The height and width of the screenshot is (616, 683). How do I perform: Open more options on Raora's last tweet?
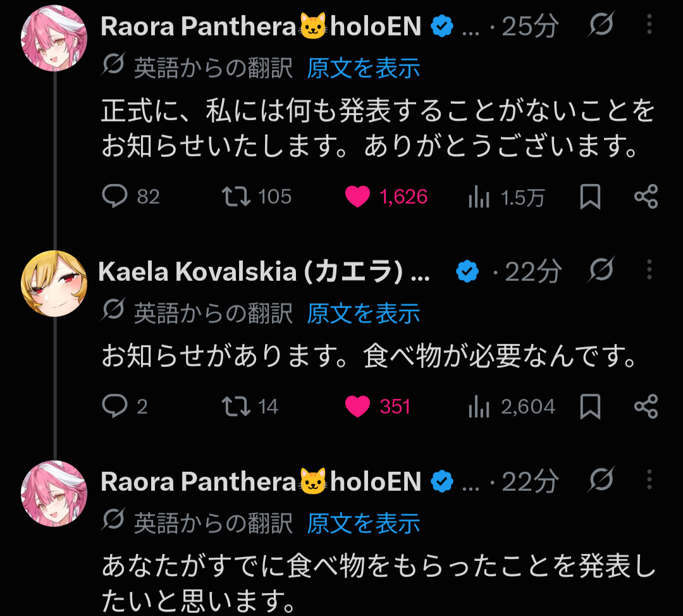coord(649,479)
